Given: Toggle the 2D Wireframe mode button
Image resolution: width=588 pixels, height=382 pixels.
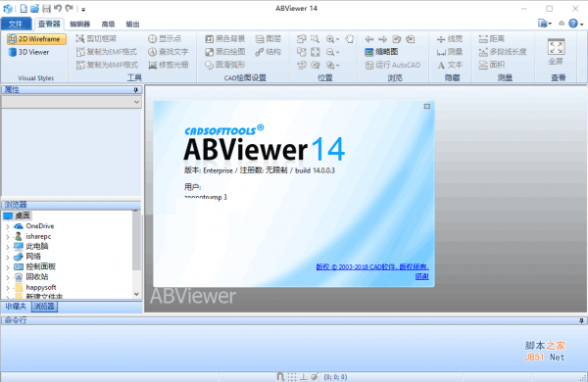Looking at the screenshot, I should (36, 39).
